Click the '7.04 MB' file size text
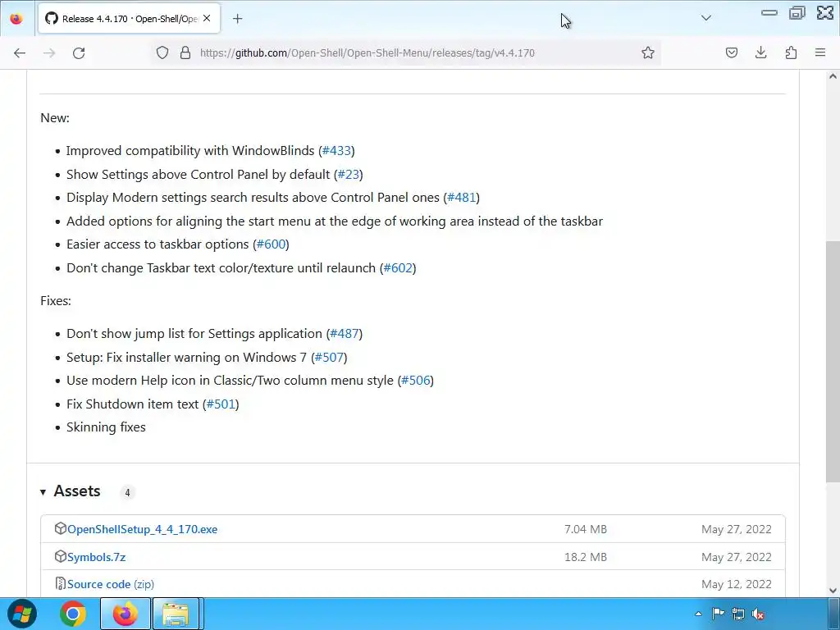 click(586, 529)
